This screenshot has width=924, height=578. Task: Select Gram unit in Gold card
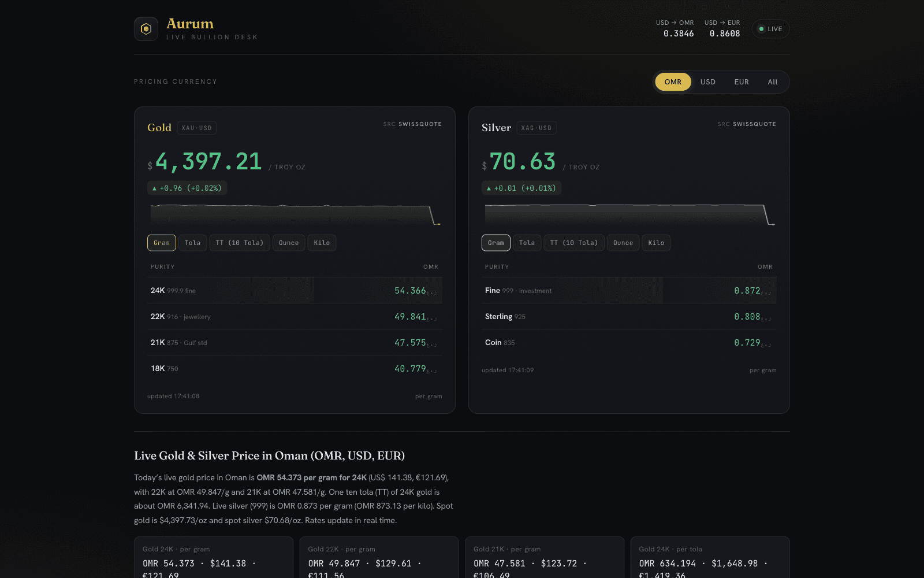[x=162, y=243]
